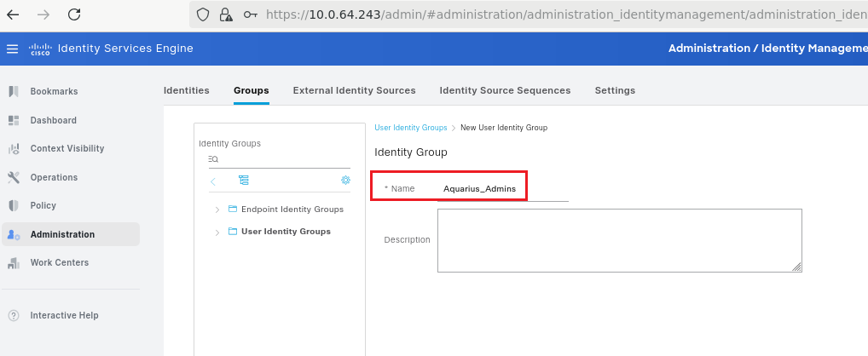Click the Identity Groups search field
This screenshot has width=868, height=356.
pyautogui.click(x=280, y=159)
